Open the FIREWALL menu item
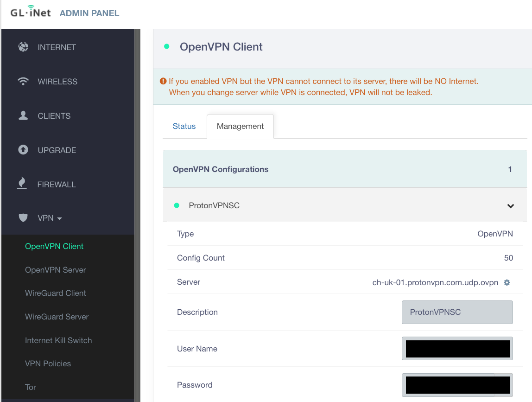 [57, 185]
